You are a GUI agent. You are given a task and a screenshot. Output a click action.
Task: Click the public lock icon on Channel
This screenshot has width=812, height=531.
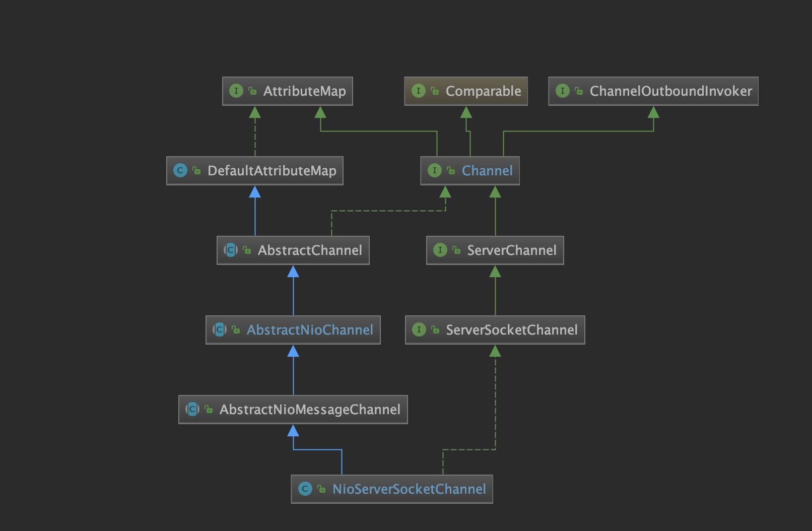point(451,171)
